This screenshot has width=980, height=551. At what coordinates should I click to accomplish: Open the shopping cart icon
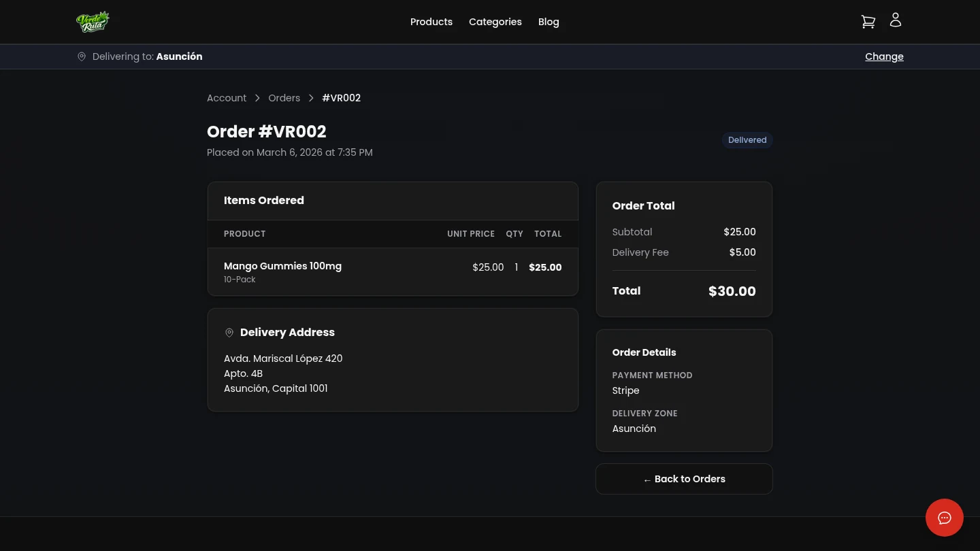coord(868,21)
